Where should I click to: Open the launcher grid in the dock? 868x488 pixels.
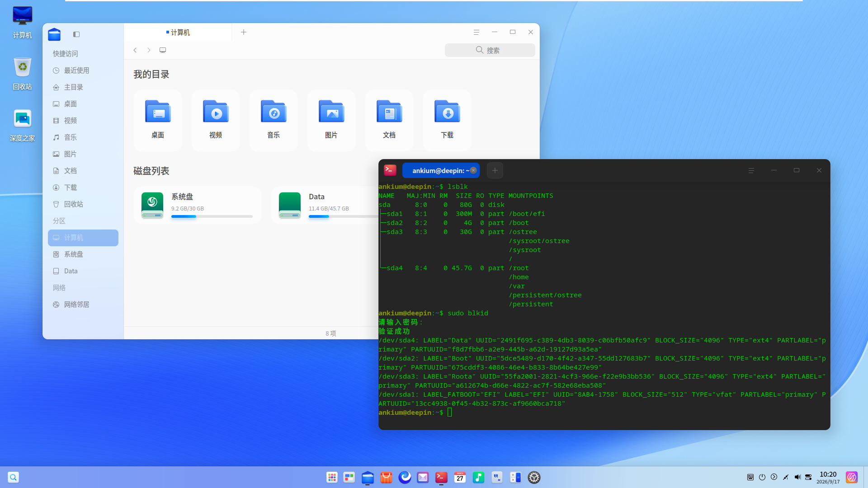point(332,477)
